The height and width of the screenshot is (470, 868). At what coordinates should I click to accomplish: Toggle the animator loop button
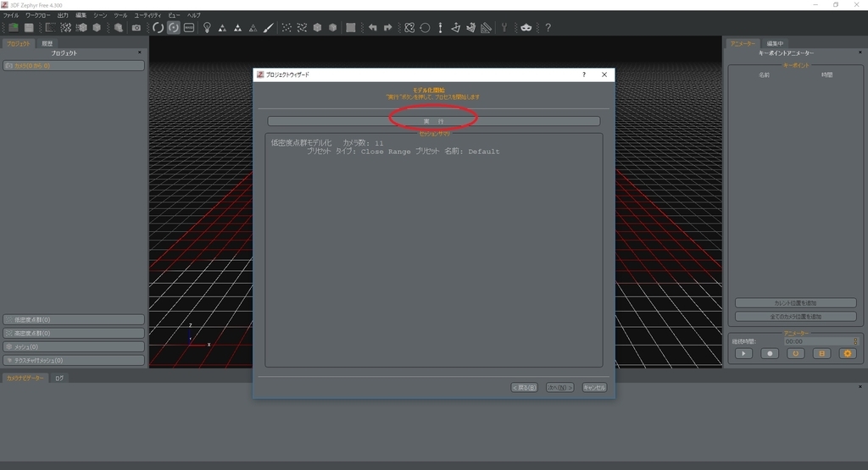coord(795,354)
